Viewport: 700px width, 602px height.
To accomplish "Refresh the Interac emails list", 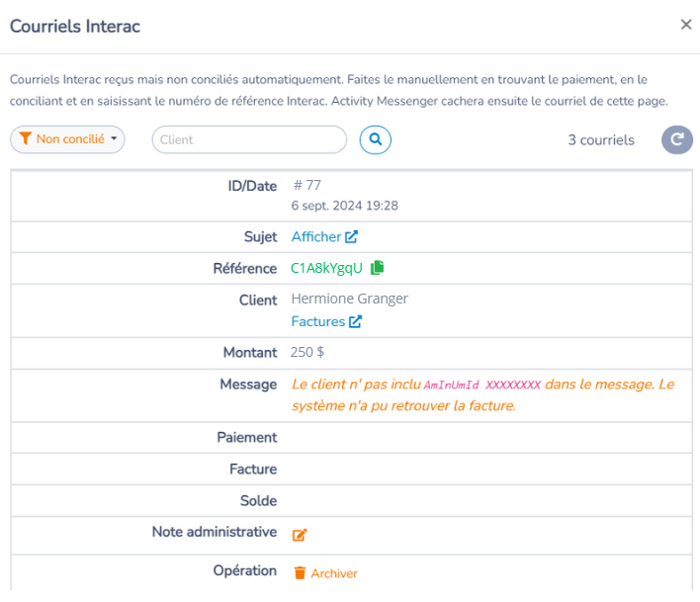I will (x=677, y=139).
